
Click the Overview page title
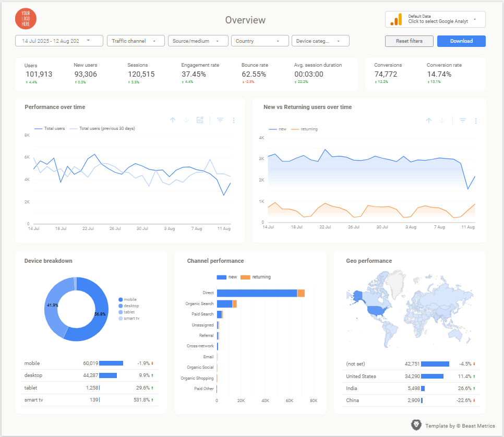coord(245,20)
